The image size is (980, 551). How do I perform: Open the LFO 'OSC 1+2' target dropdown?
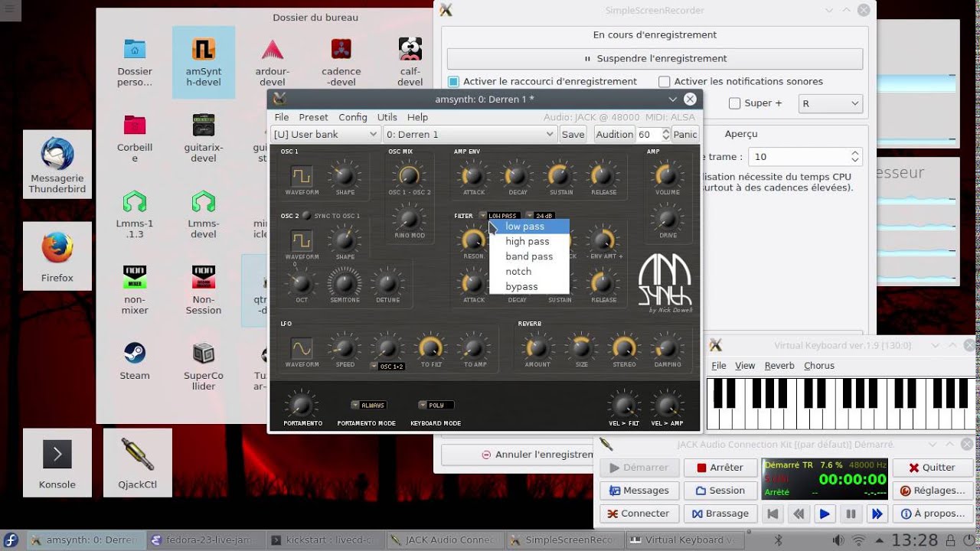[x=388, y=367]
